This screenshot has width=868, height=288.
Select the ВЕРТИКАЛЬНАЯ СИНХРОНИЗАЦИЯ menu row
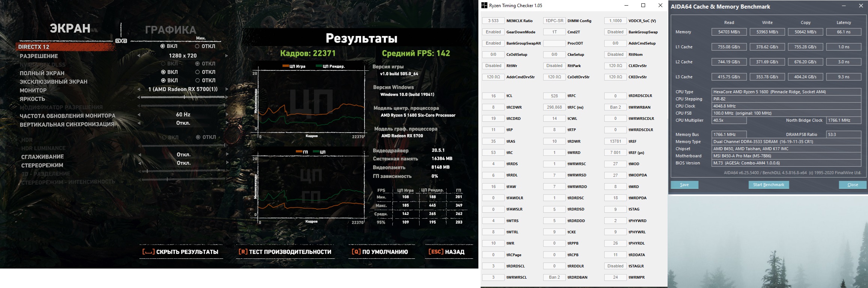(67, 124)
